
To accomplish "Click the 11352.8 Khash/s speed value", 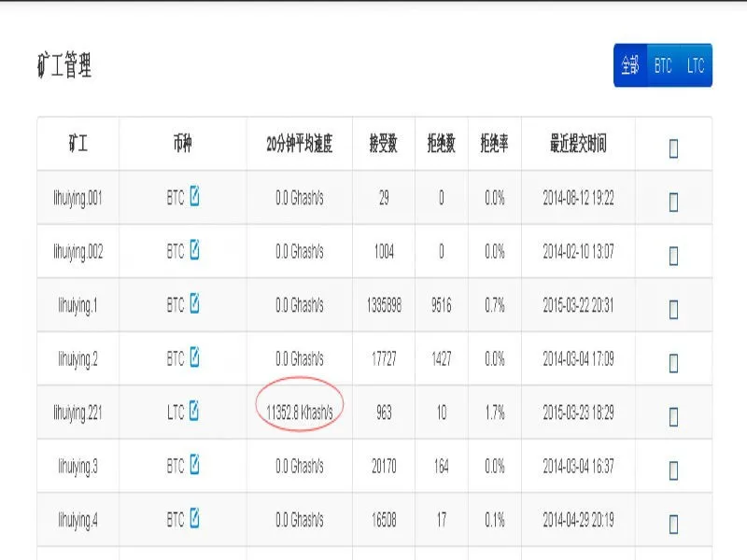I will point(300,413).
